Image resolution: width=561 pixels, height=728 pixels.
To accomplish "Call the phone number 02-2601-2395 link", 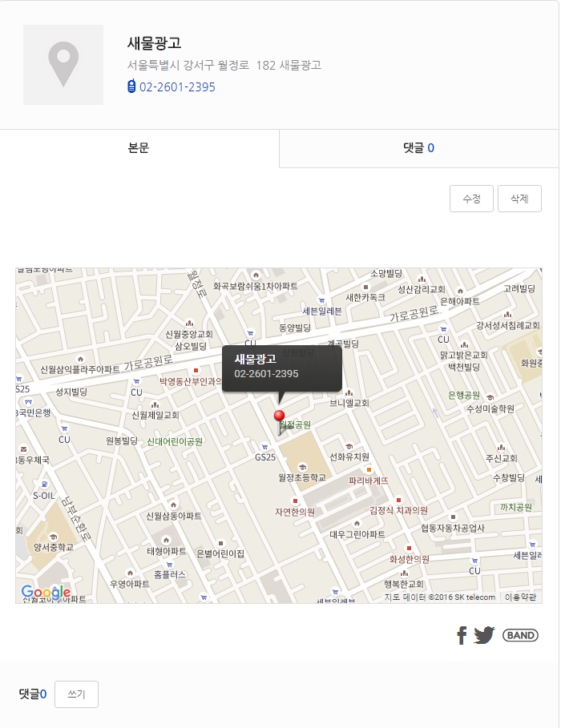I will 177,86.
